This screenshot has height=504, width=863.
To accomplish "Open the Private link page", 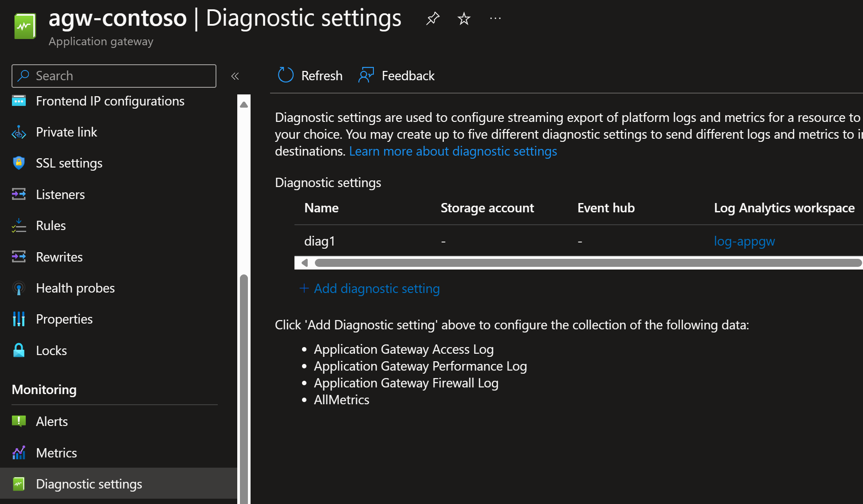I will click(67, 132).
